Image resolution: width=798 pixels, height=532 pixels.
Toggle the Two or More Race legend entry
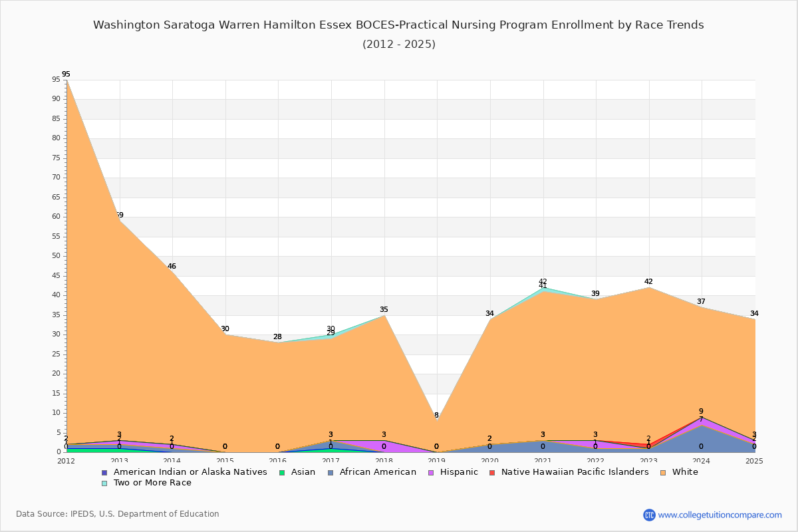pyautogui.click(x=146, y=483)
